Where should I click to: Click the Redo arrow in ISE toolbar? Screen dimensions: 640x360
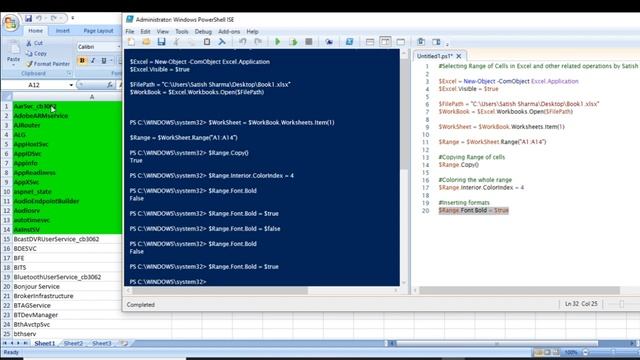[x=258, y=42]
